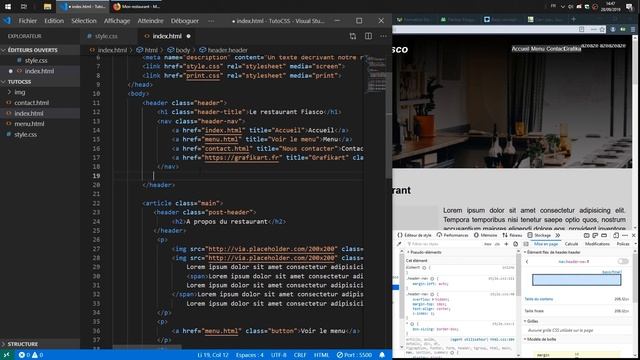Click the Accueil link in the restaurant page

click(x=520, y=49)
